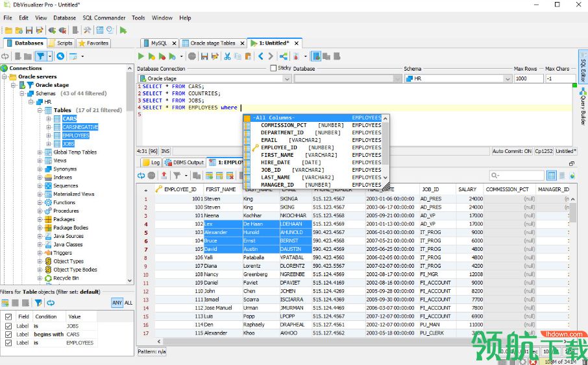
Task: Click the Auto Commit: ON status button
Action: tap(512, 151)
